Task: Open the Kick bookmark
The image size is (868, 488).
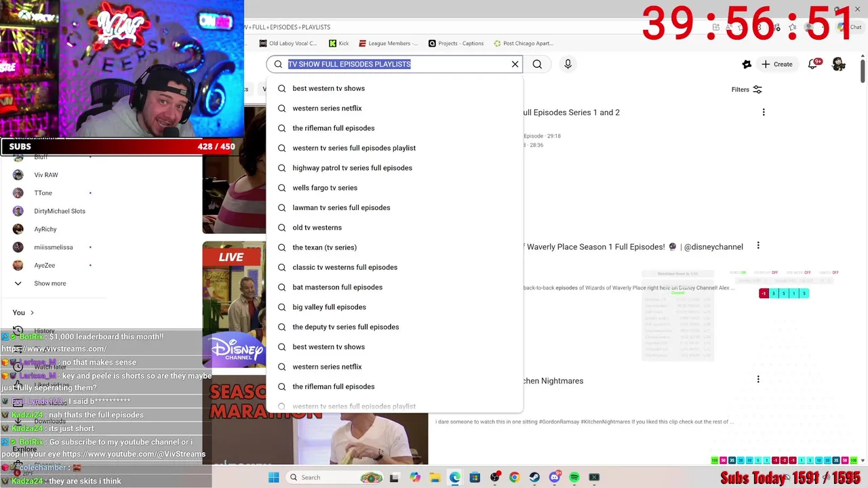Action: (x=338, y=43)
